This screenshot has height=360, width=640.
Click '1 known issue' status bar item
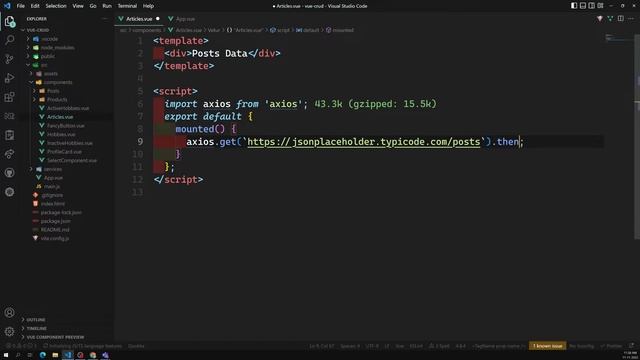(547, 346)
